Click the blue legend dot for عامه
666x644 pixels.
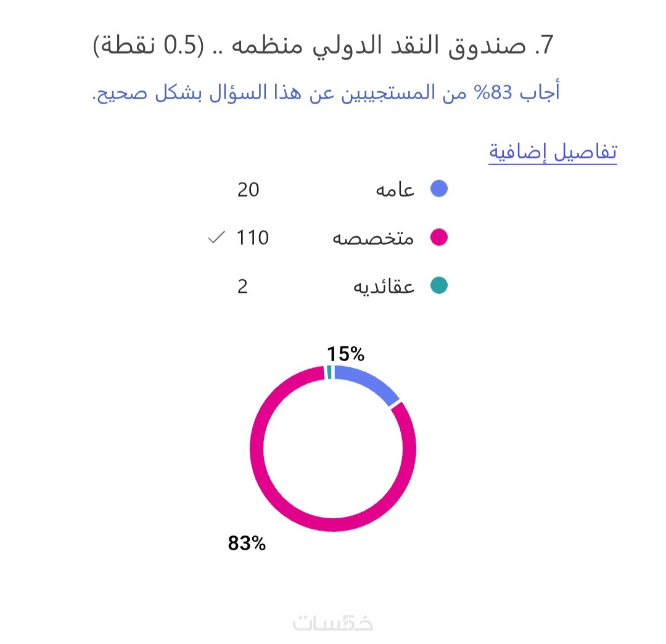click(438, 189)
